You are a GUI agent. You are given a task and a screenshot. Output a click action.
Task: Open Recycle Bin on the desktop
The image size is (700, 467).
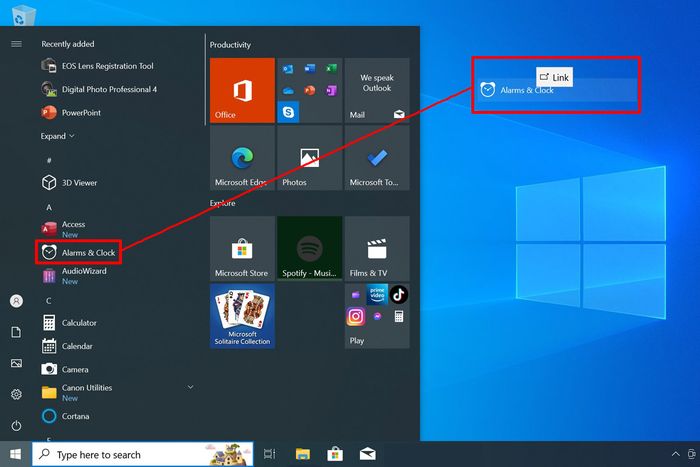(x=23, y=14)
